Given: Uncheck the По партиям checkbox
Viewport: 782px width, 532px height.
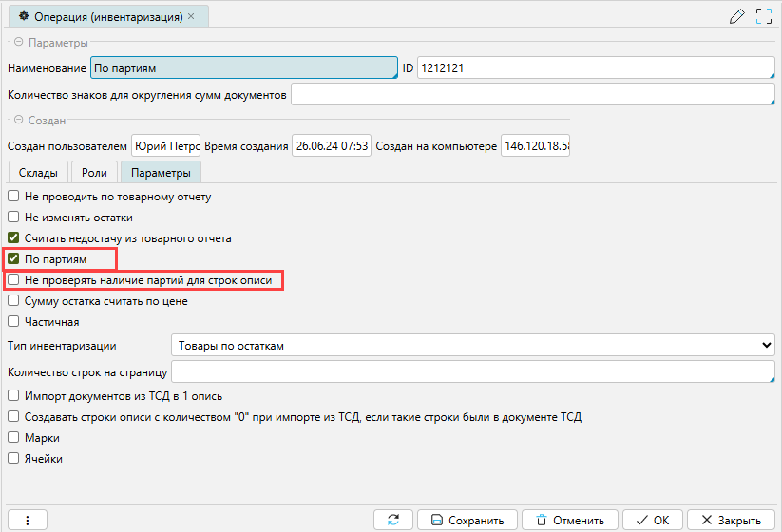Looking at the screenshot, I should pos(13,258).
